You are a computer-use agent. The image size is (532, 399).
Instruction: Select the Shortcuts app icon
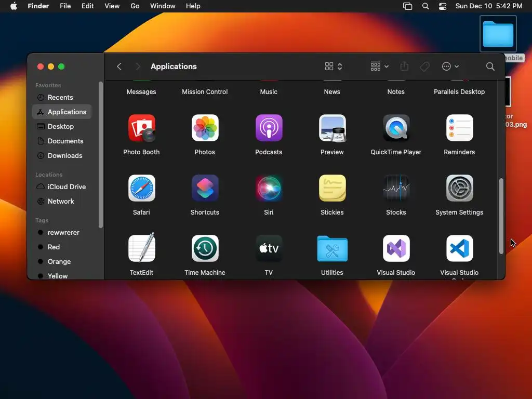[205, 188]
